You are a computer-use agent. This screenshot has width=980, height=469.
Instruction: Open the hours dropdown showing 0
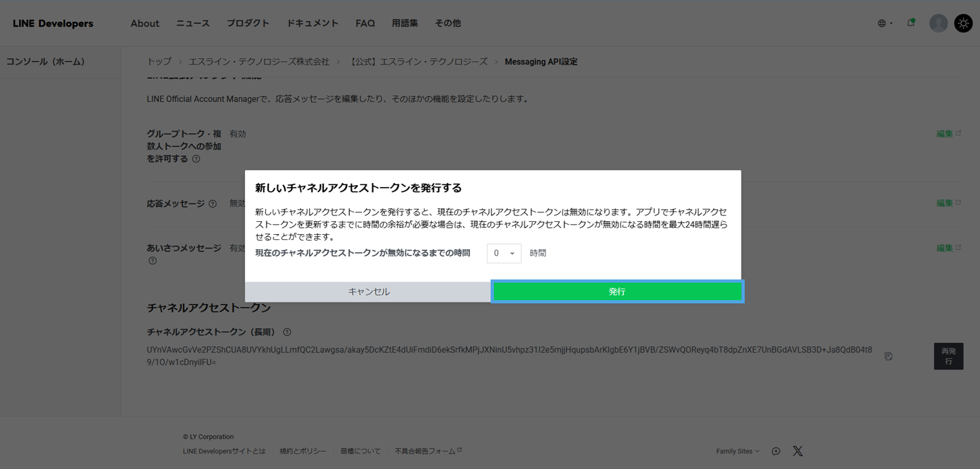[x=504, y=253]
